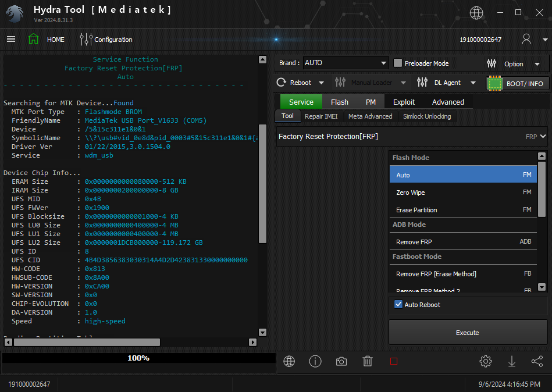Toggle Preloader Mode checkbox
This screenshot has width=552, height=392.
pyautogui.click(x=398, y=63)
